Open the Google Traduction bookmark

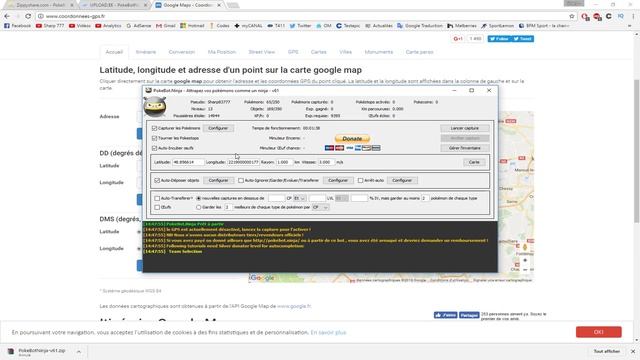[420, 25]
